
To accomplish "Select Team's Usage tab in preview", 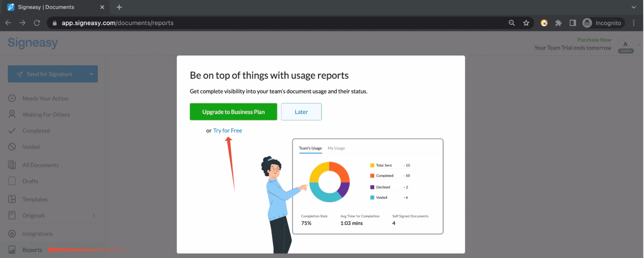I will [x=310, y=148].
